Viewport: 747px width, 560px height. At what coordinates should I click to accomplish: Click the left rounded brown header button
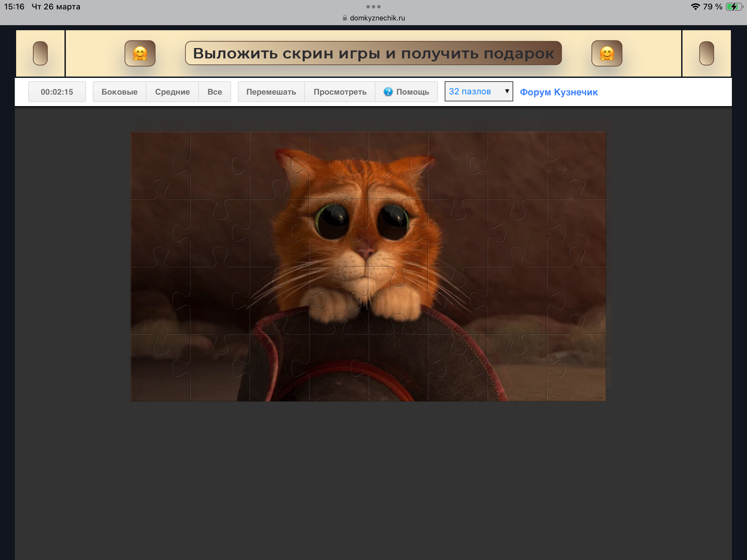tap(40, 53)
